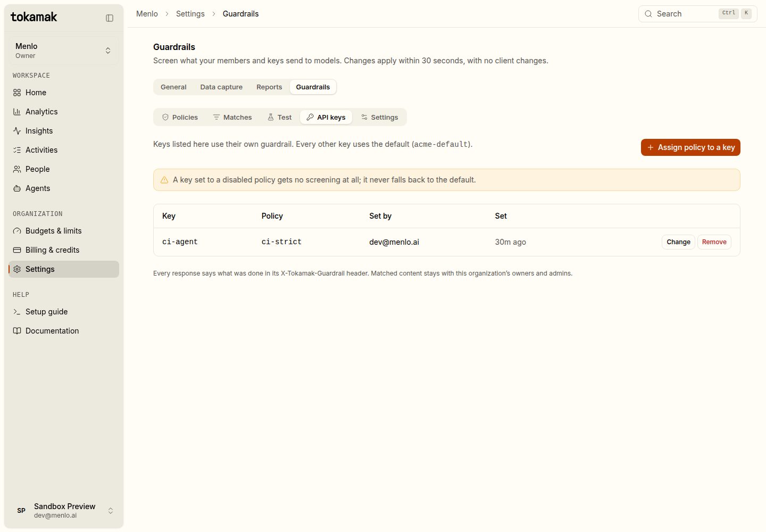Screen dimensions: 766x532
Task: Click the Insights pulse icon
Action: pyautogui.click(x=17, y=131)
